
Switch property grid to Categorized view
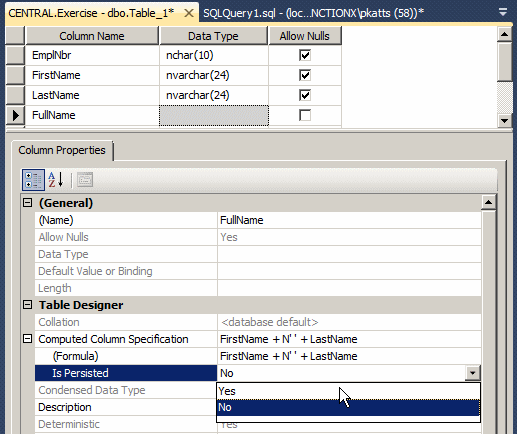tap(33, 180)
